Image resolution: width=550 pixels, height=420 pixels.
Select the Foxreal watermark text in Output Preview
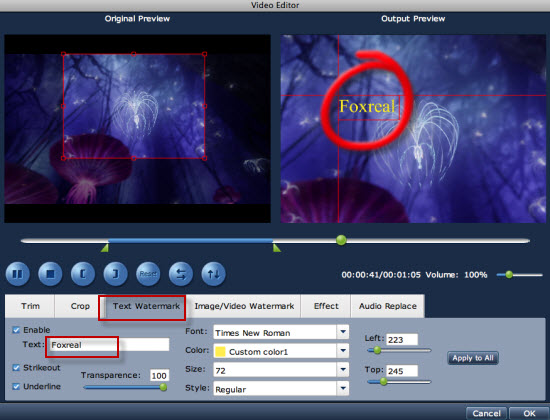click(x=367, y=106)
